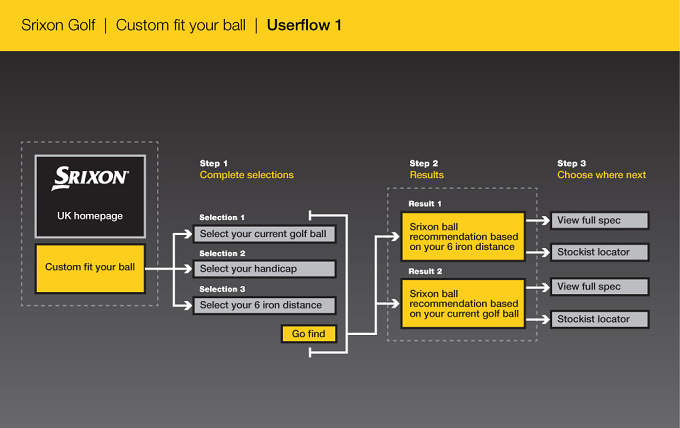Click the Step 3 label
This screenshot has width=680, height=428.
[572, 163]
